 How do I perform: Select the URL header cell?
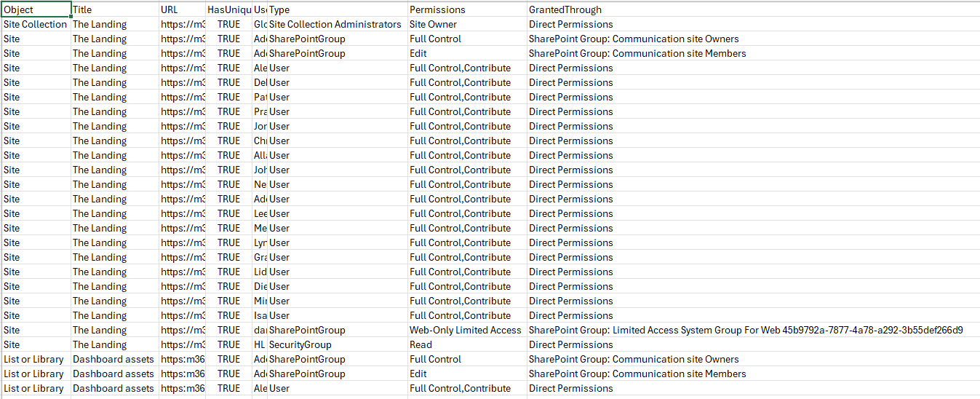tap(182, 9)
